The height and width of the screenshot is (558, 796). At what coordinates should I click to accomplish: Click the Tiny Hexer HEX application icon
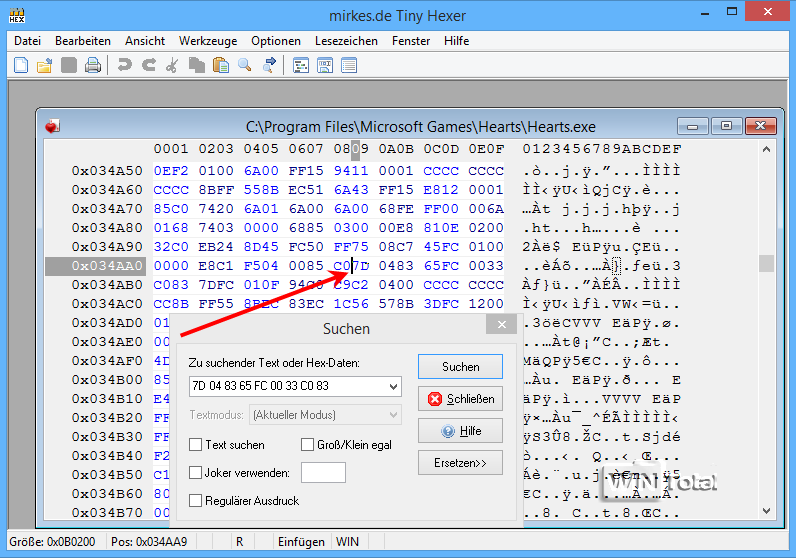click(x=17, y=15)
